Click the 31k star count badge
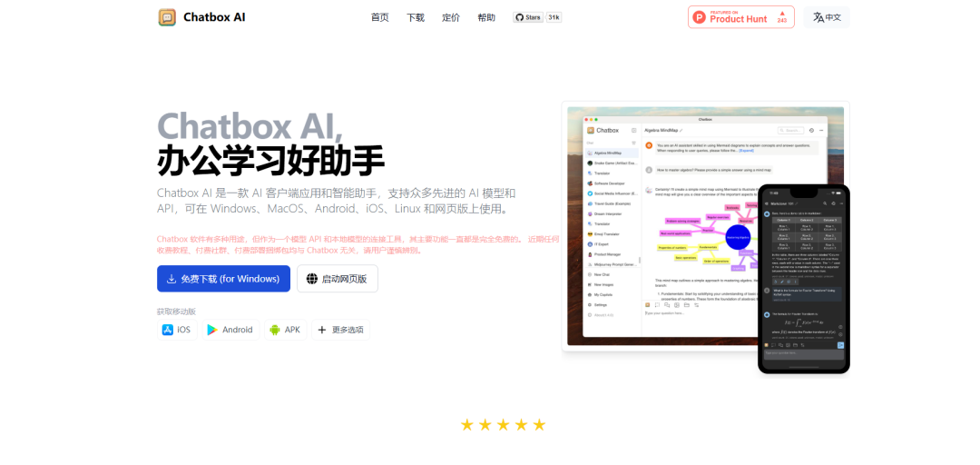The image size is (980, 465). [x=554, y=17]
